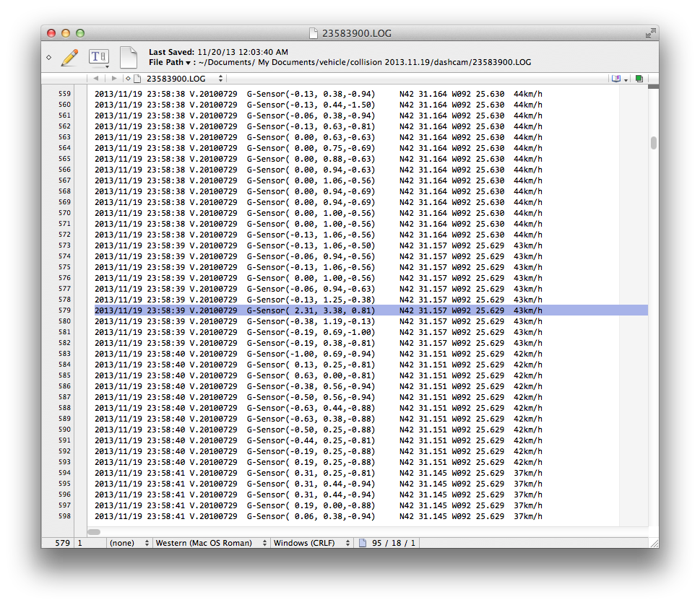Click line 597 G-Sensor( 0.19, 0.00,-0.88)
700x605 pixels.
pyautogui.click(x=311, y=505)
